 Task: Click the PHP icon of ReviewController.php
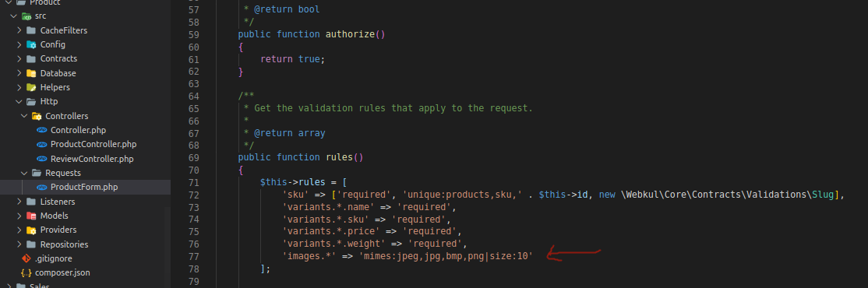pyautogui.click(x=42, y=159)
